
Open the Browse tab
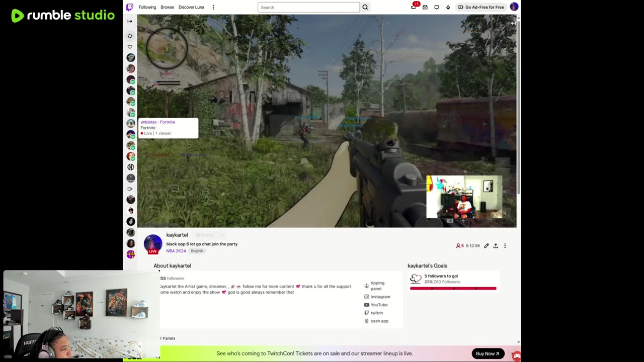(x=167, y=7)
